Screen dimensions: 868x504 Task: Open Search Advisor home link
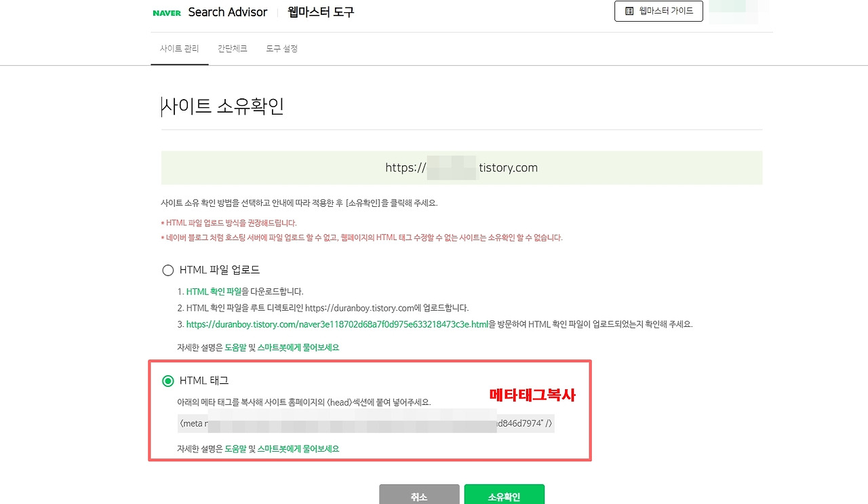pyautogui.click(x=228, y=12)
